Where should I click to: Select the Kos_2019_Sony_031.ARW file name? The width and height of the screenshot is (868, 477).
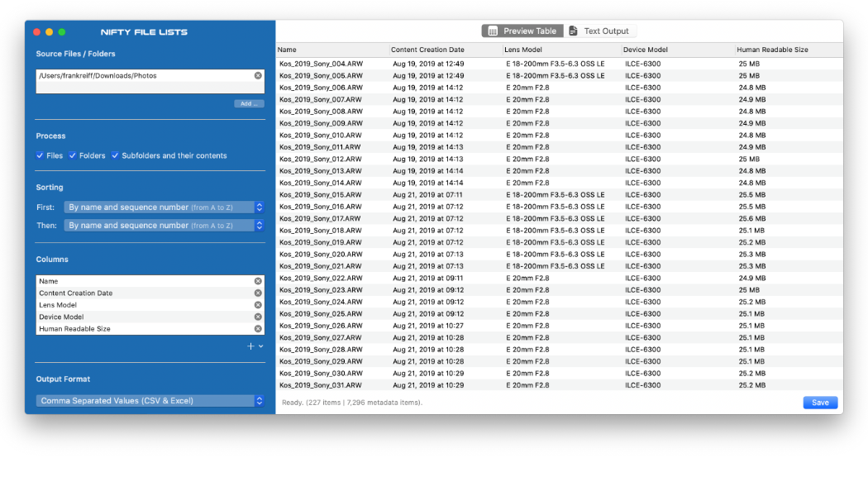pos(321,385)
